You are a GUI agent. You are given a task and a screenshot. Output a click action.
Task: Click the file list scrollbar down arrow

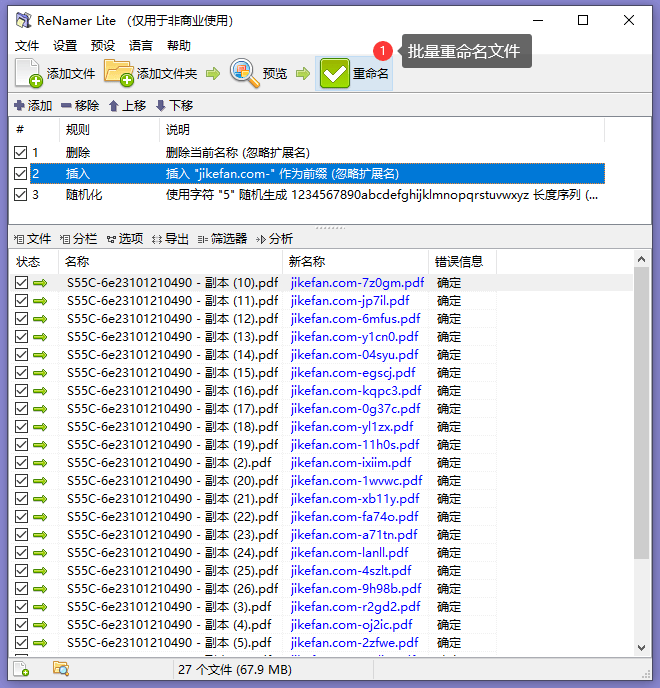pyautogui.click(x=641, y=648)
